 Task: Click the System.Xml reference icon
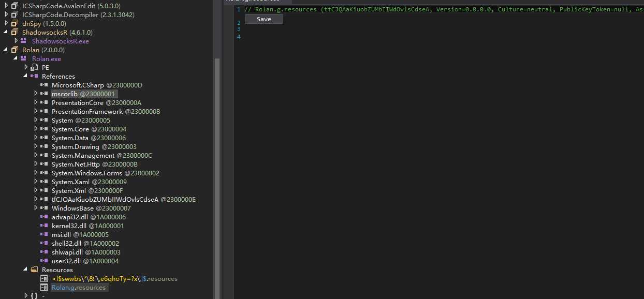coord(44,190)
